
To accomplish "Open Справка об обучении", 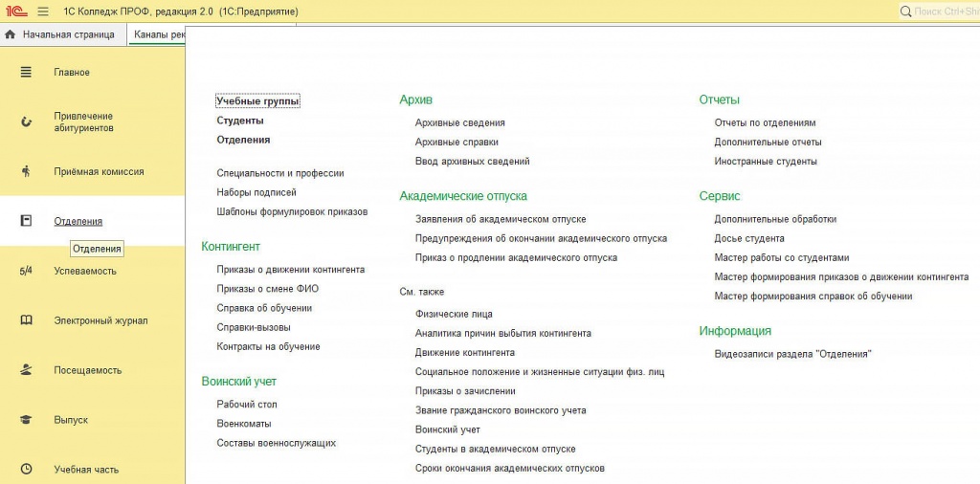I will click(264, 308).
